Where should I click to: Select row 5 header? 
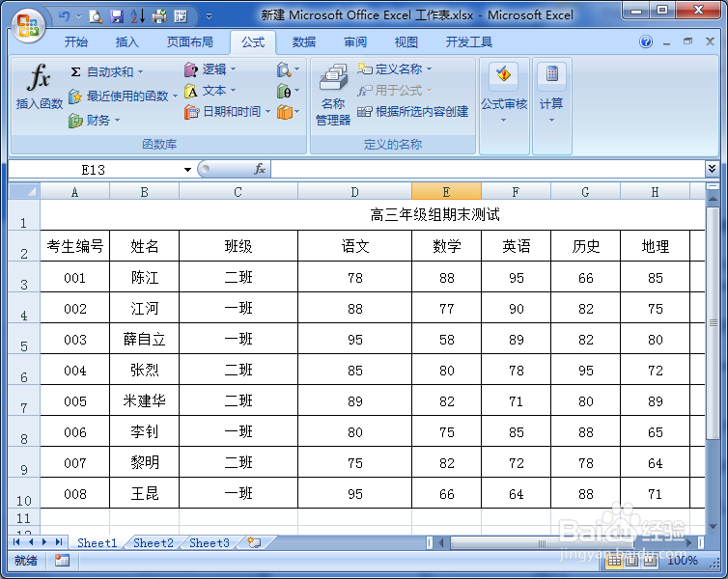(x=24, y=339)
